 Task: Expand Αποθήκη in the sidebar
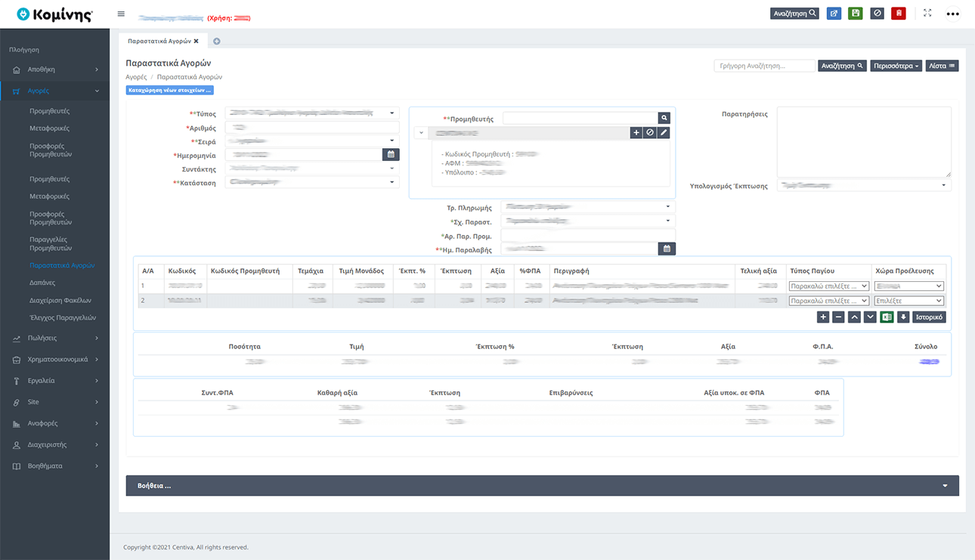click(54, 70)
